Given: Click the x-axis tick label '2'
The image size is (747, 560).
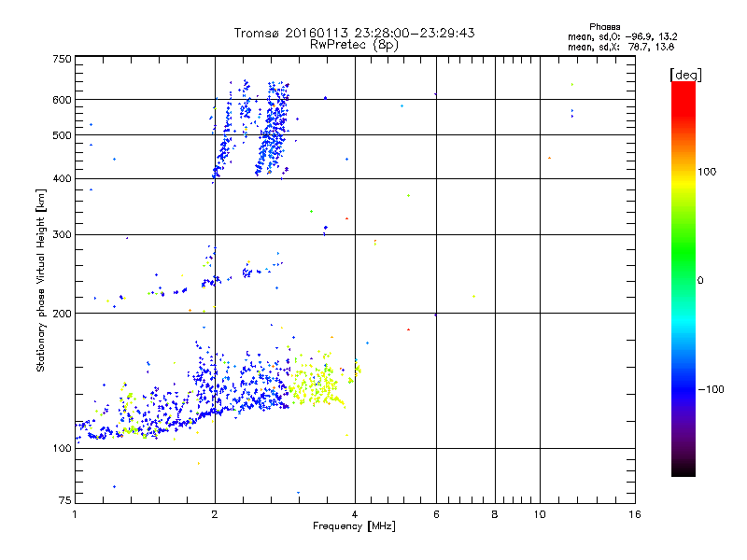Looking at the screenshot, I should pos(215,514).
